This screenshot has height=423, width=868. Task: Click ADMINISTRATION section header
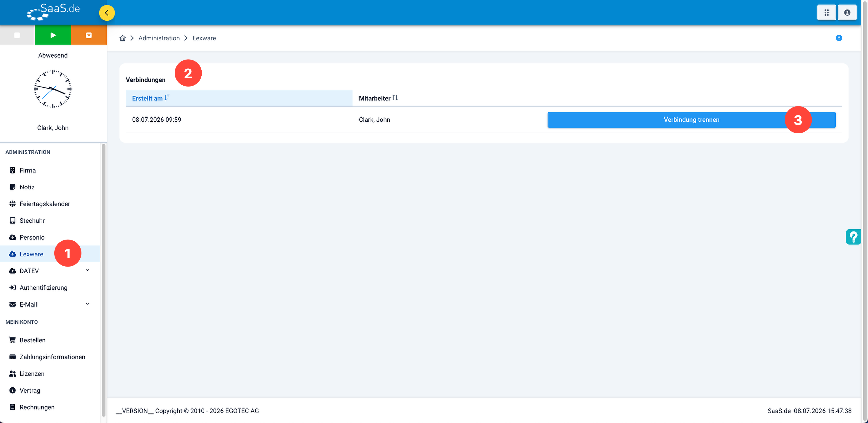[28, 152]
